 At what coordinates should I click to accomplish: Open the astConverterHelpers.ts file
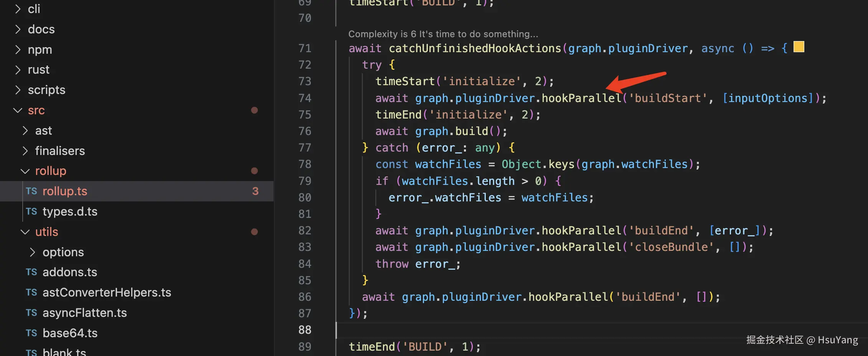107,292
